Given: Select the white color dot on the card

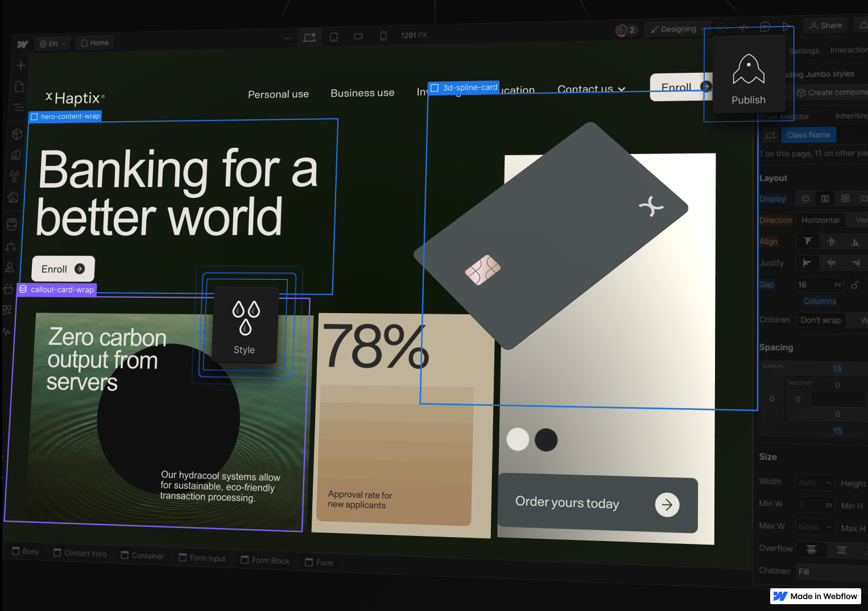Looking at the screenshot, I should click(518, 439).
